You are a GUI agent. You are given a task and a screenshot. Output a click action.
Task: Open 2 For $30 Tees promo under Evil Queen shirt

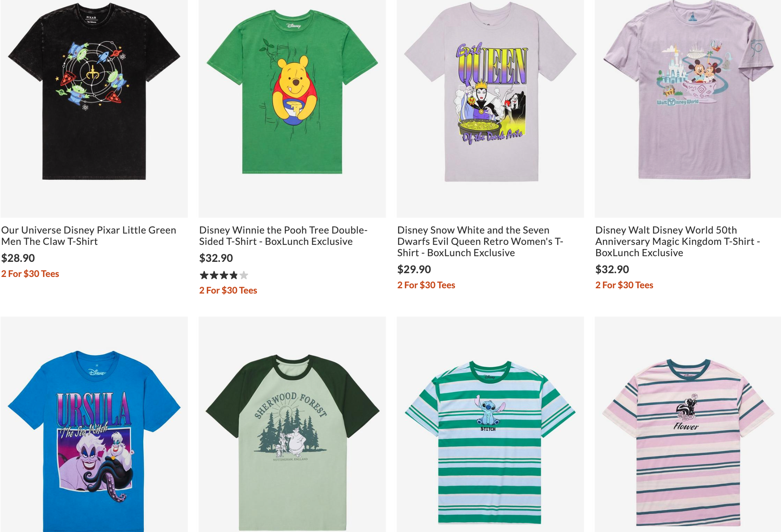point(426,285)
